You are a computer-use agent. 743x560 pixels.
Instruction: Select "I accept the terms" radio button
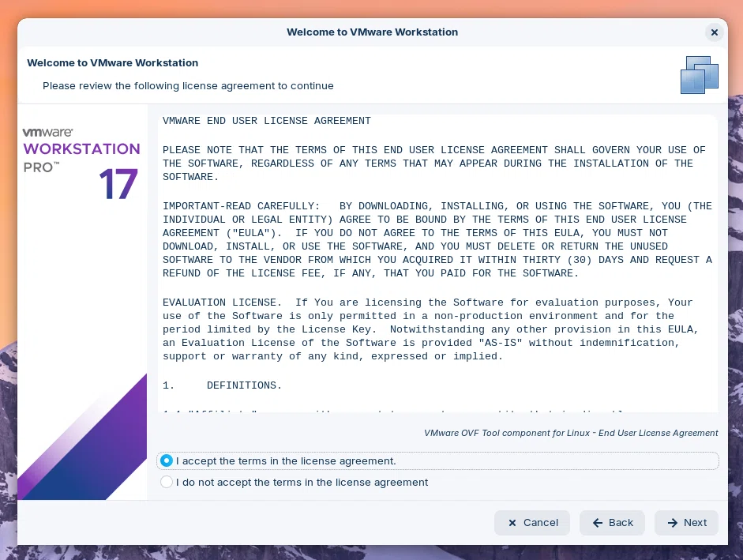tap(167, 460)
